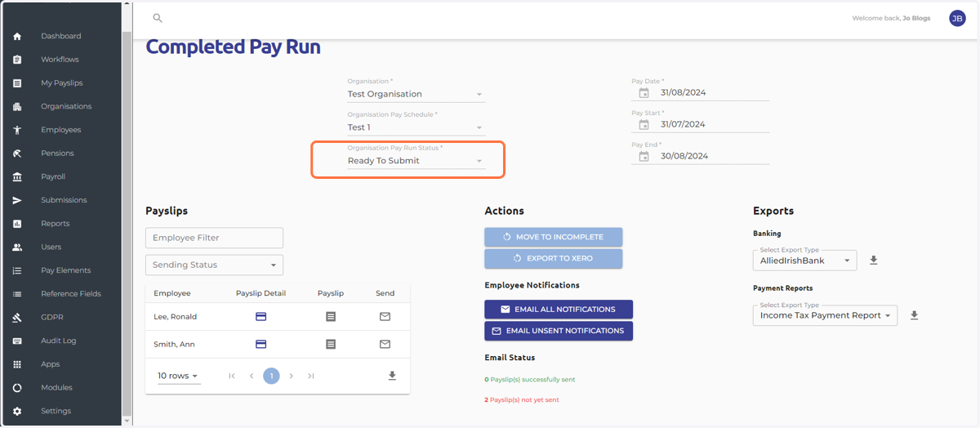Click the Settings gear icon
The height and width of the screenshot is (428, 980).
[x=17, y=411]
